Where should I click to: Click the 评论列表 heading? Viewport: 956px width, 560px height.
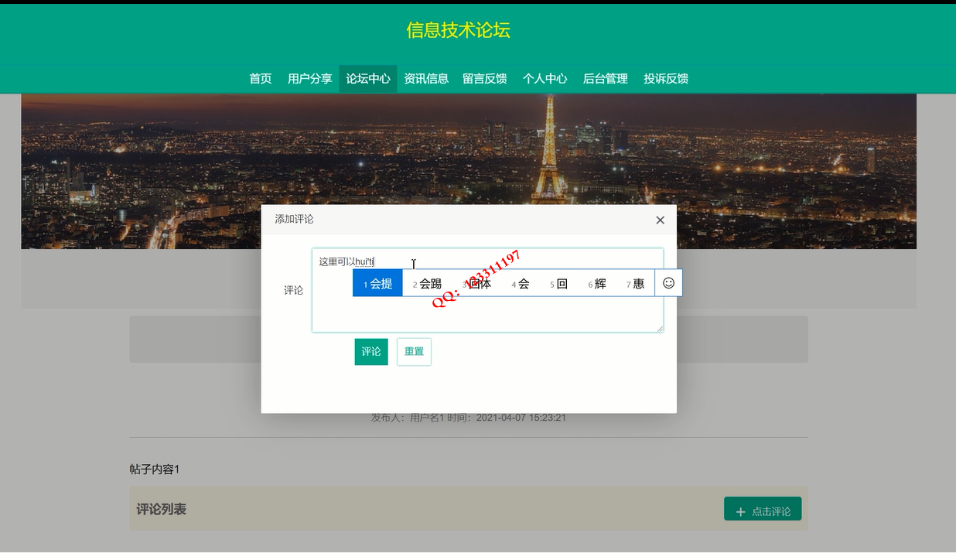click(x=161, y=509)
